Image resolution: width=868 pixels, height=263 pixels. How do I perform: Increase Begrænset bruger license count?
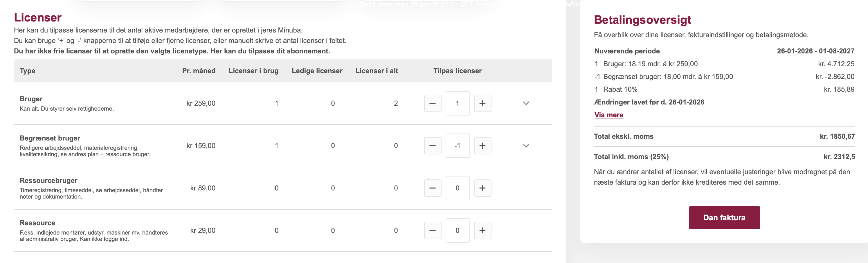point(482,146)
